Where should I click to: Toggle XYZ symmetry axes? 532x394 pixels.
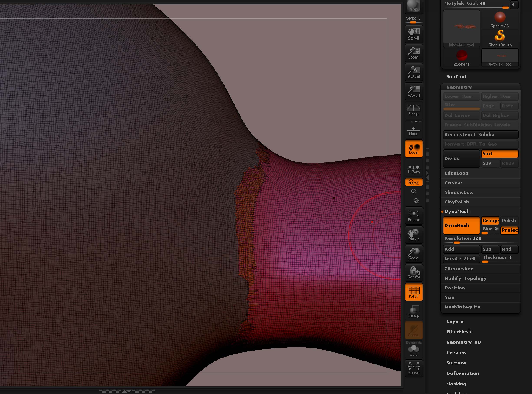click(413, 182)
